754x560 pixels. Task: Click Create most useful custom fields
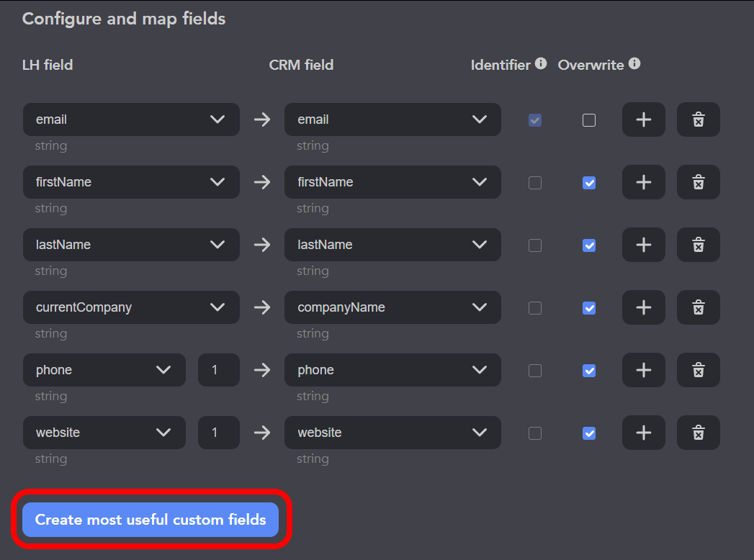click(151, 520)
